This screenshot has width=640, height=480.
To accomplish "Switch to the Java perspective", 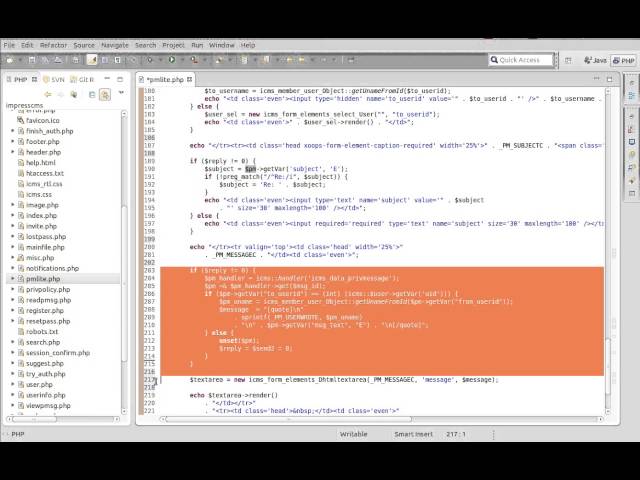I will pos(596,60).
